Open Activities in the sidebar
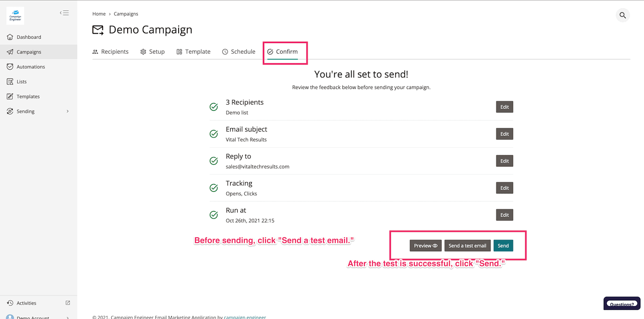The width and height of the screenshot is (644, 319). 26,303
